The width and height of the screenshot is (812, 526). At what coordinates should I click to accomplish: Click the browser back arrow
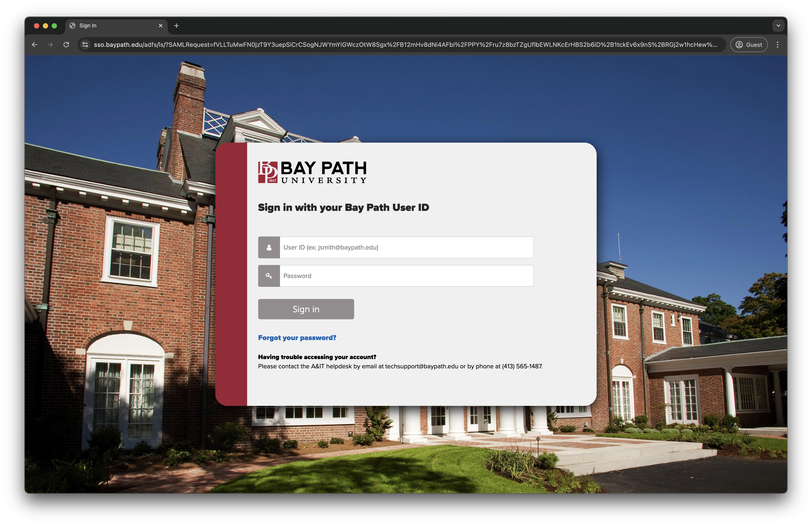pos(34,45)
